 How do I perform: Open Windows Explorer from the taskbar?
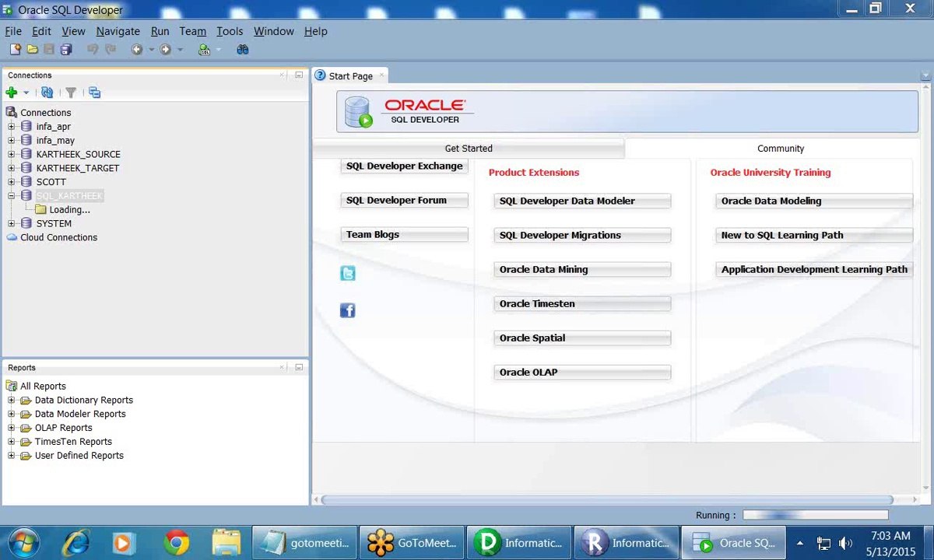click(x=226, y=543)
